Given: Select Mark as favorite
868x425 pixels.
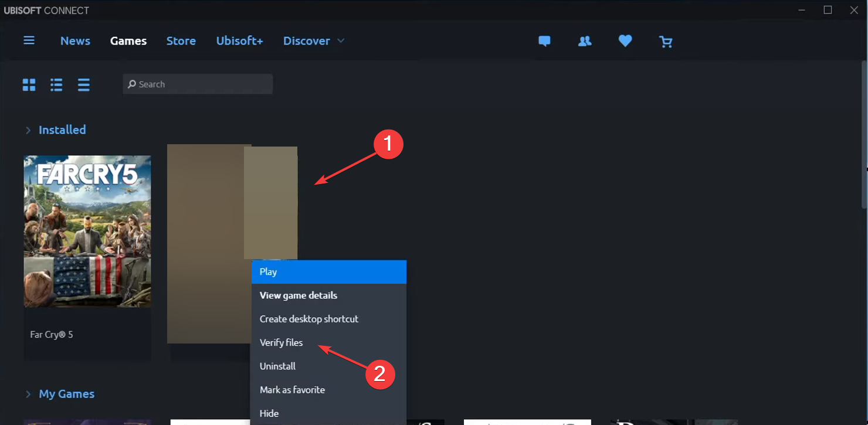Looking at the screenshot, I should [x=328, y=390].
